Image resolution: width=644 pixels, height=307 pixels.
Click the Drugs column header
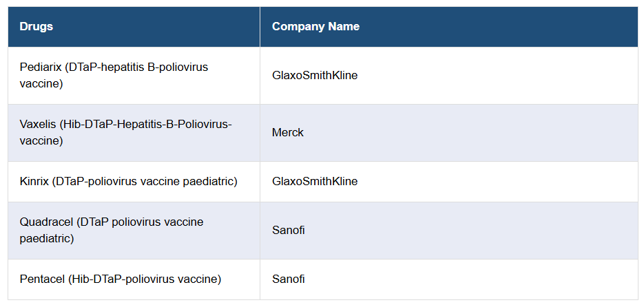click(x=37, y=27)
